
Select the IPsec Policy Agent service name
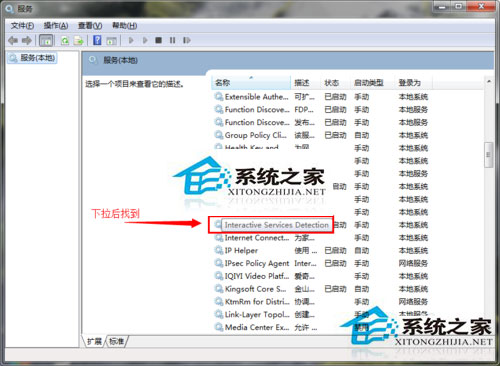(x=257, y=263)
